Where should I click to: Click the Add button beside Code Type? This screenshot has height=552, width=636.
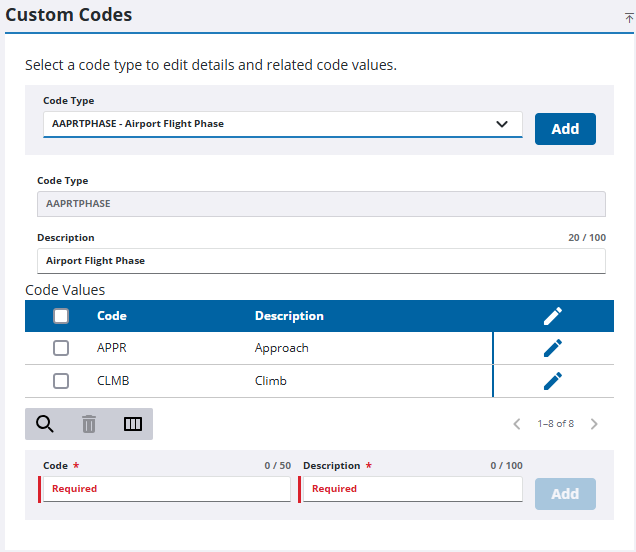pyautogui.click(x=565, y=129)
